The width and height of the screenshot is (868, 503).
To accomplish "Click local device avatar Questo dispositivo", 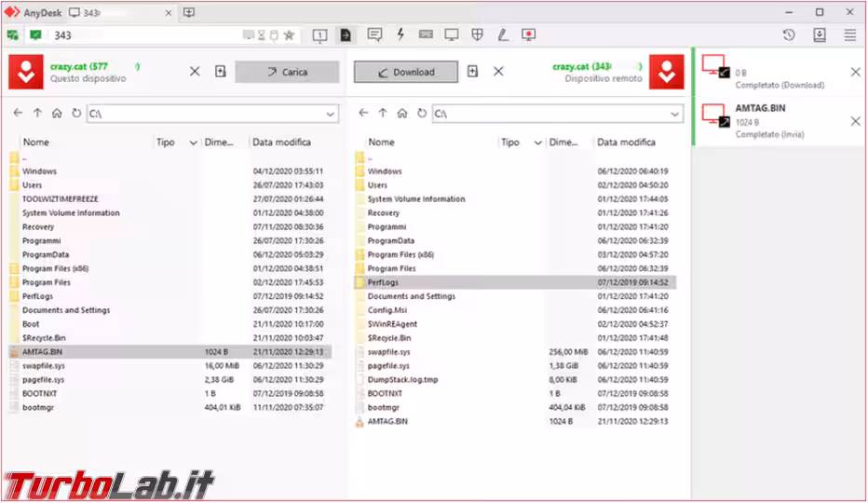I will pyautogui.click(x=26, y=72).
